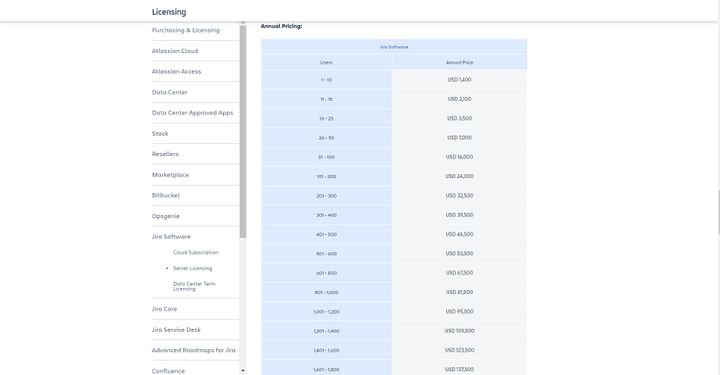Open the Opsgenie sidebar item
This screenshot has height=375, width=720.
tap(166, 216)
